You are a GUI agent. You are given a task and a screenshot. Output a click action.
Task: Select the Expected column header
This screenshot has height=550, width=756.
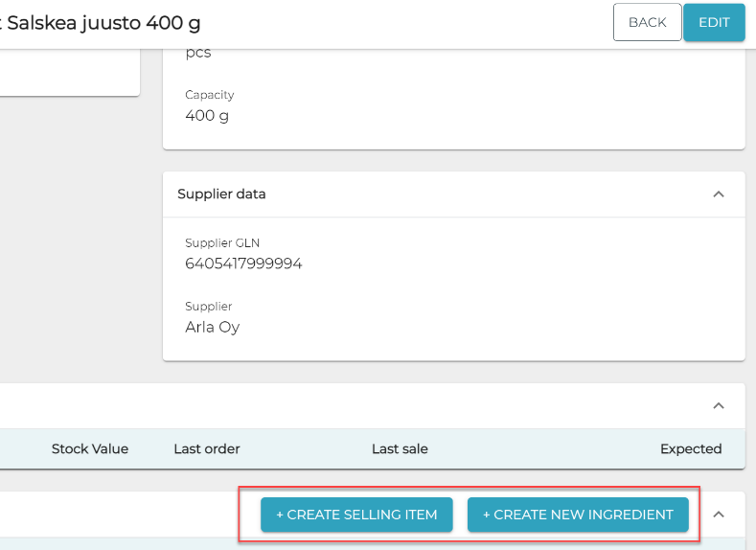pos(690,448)
